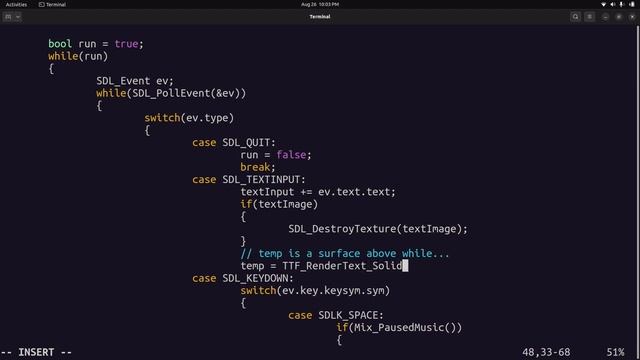Click the "break;" statement
Image resolution: width=640 pixels, height=360 pixels.
tap(258, 167)
